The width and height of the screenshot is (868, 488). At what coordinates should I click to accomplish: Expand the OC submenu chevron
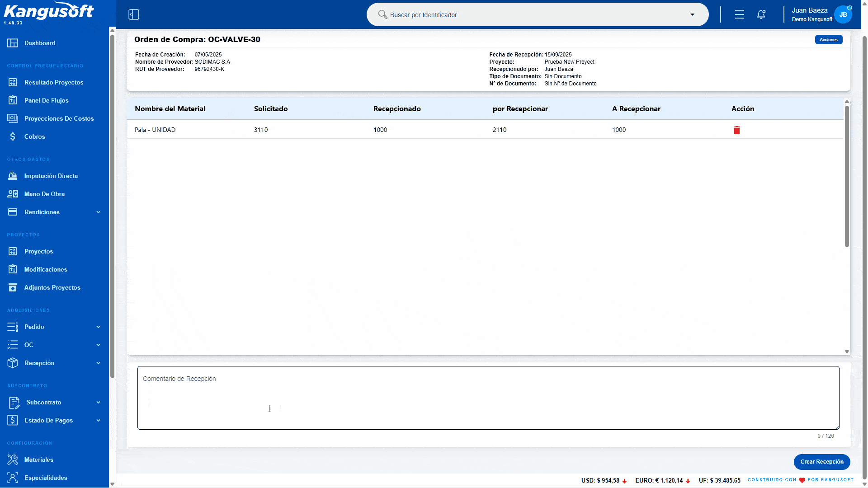click(x=98, y=345)
